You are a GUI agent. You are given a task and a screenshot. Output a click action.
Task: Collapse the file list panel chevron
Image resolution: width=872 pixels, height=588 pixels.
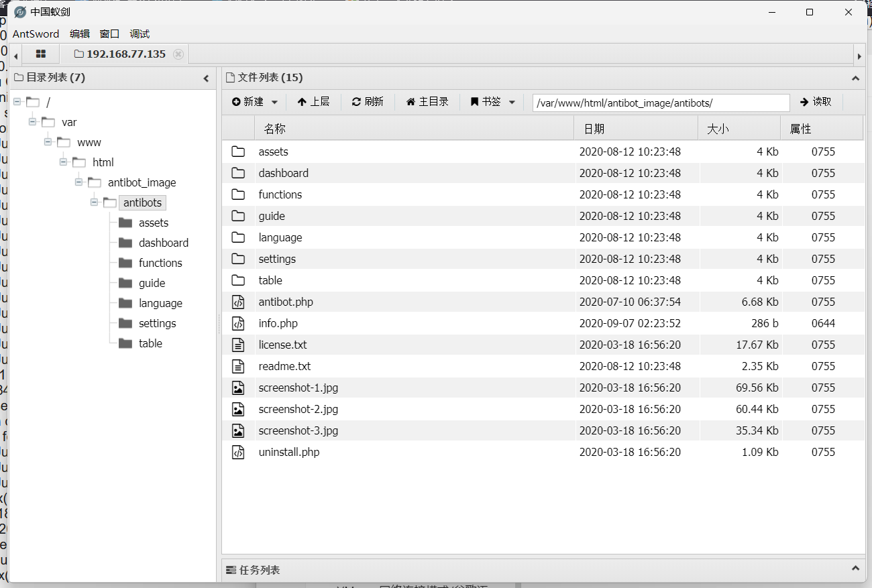[855, 78]
